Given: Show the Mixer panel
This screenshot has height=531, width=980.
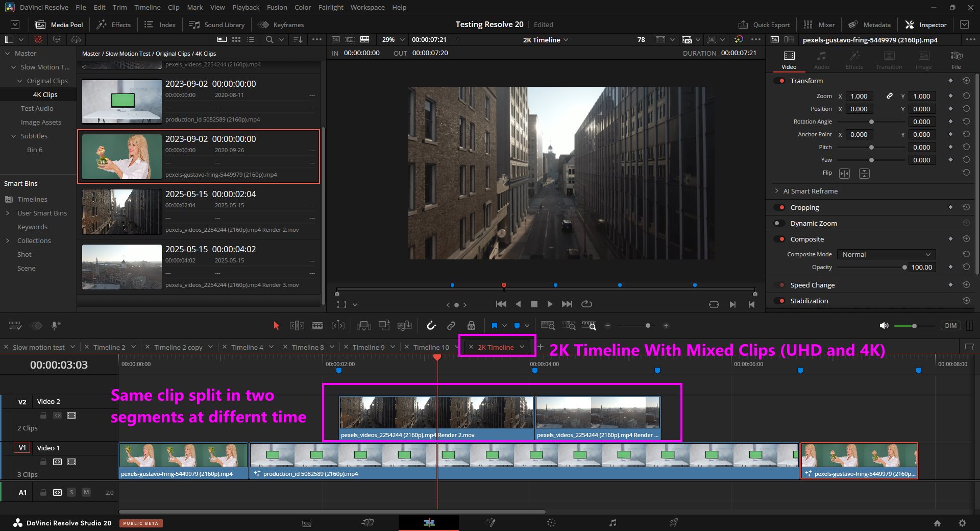Looking at the screenshot, I should (819, 25).
